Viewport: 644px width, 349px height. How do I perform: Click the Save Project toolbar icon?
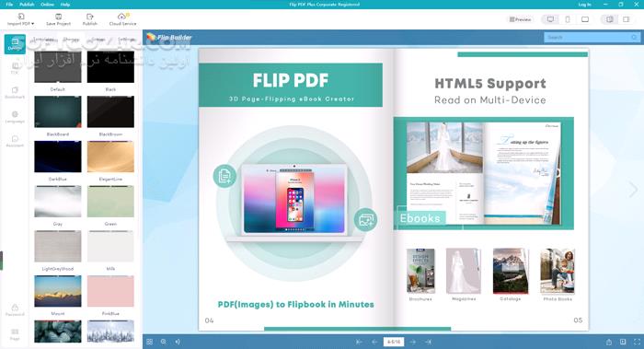tap(58, 19)
